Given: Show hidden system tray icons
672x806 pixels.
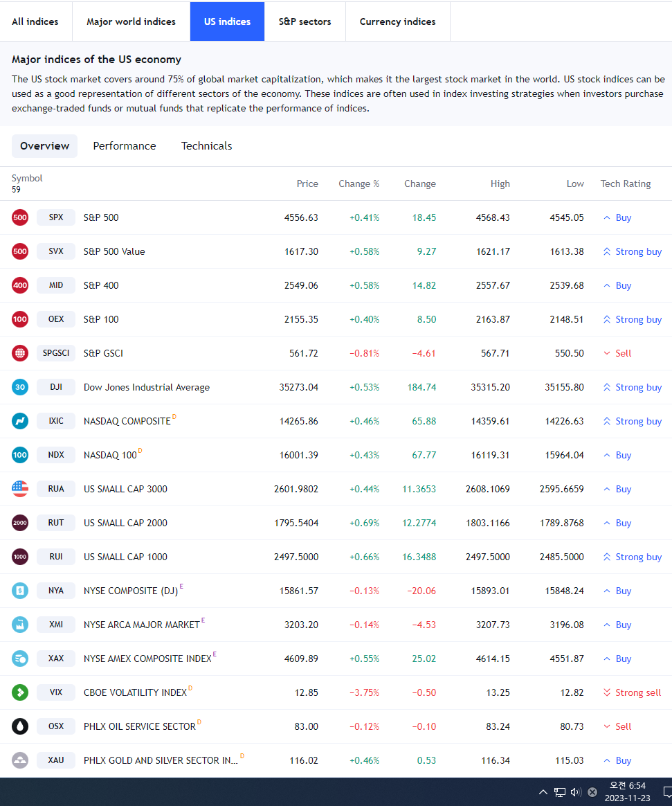Looking at the screenshot, I should [x=543, y=792].
